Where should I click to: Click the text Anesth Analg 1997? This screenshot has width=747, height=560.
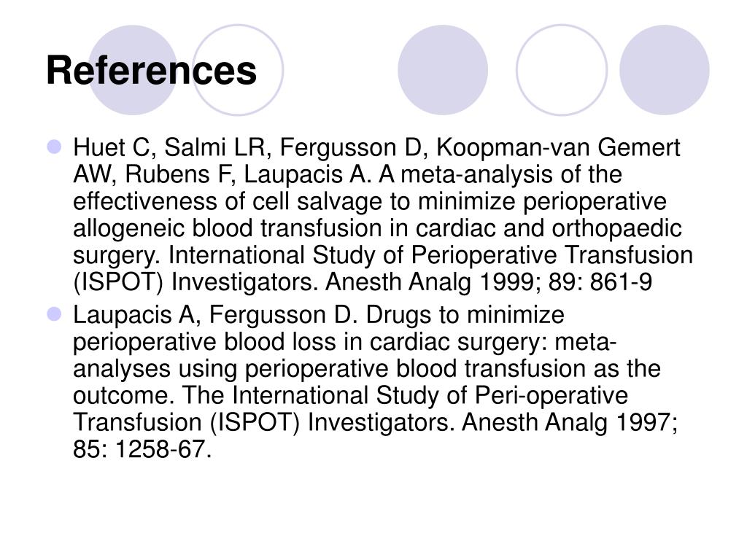click(x=570, y=422)
